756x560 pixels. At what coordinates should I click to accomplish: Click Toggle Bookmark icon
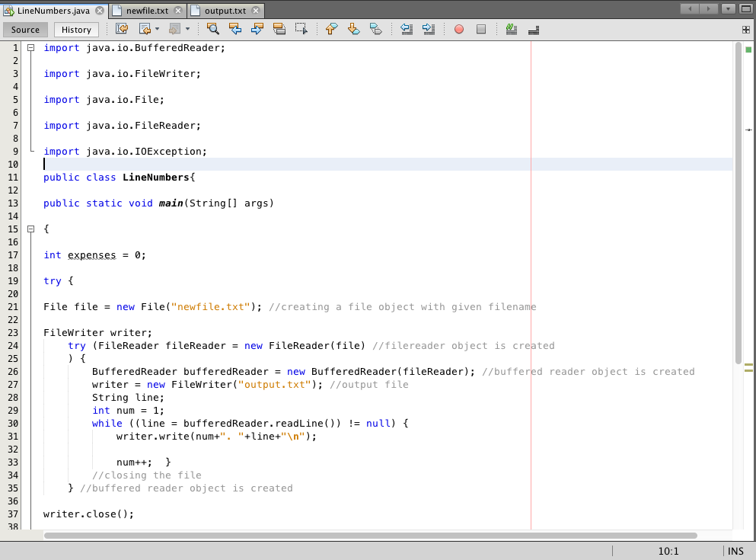pyautogui.click(x=375, y=29)
